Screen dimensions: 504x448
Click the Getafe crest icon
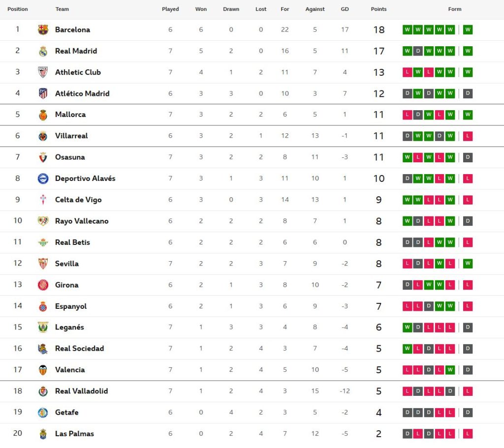click(x=43, y=413)
